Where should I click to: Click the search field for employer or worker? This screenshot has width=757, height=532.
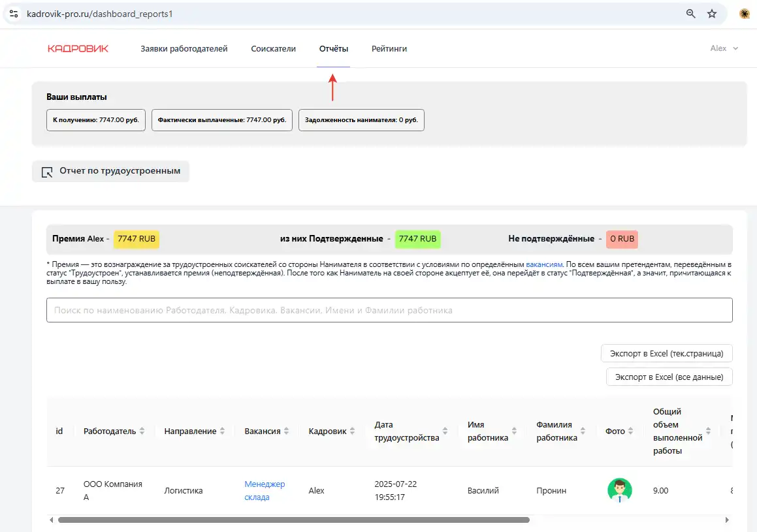[389, 310]
